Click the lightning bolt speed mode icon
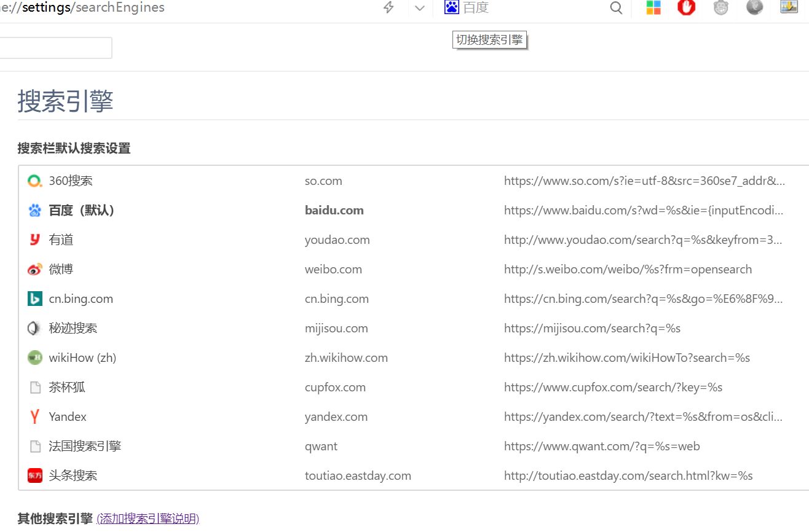809x532 pixels. point(389,8)
